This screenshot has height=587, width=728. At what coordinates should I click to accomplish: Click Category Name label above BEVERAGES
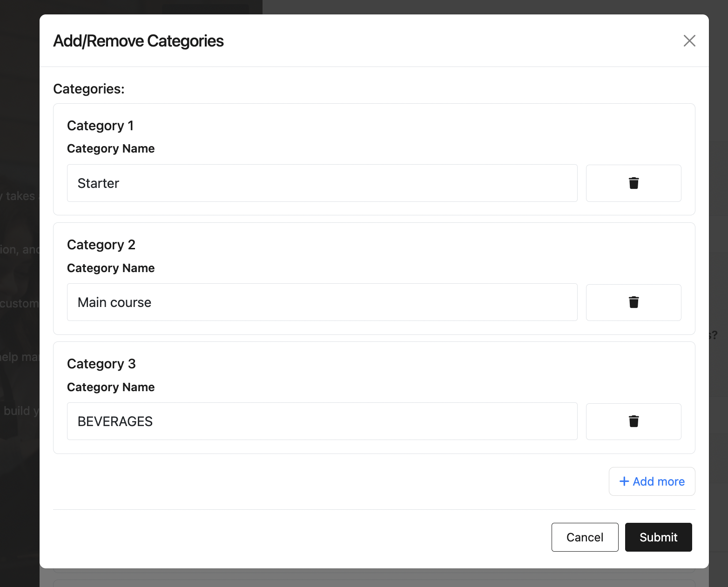[111, 387]
